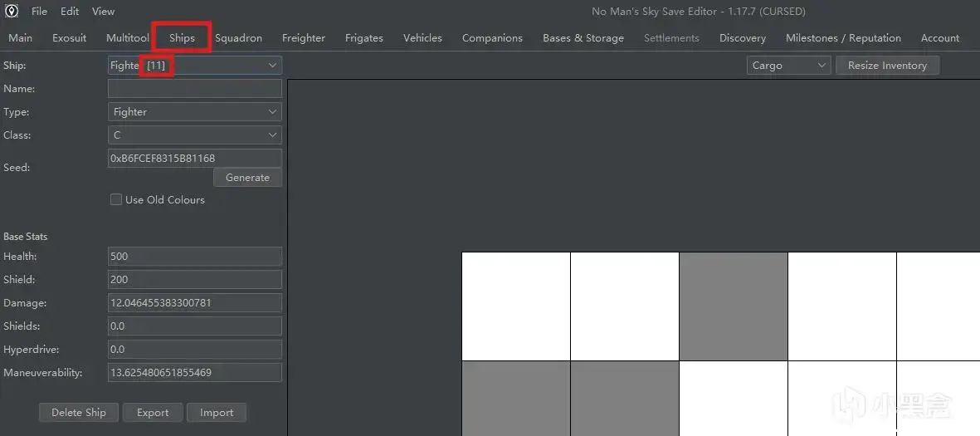Open the Class dropdown showing C
Viewport: 980px width, 436px height.
[195, 135]
